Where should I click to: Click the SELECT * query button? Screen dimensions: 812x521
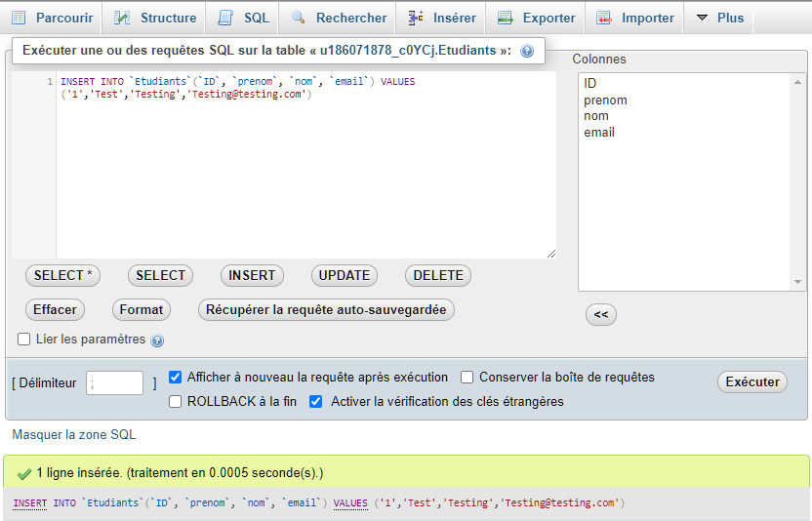(x=62, y=275)
